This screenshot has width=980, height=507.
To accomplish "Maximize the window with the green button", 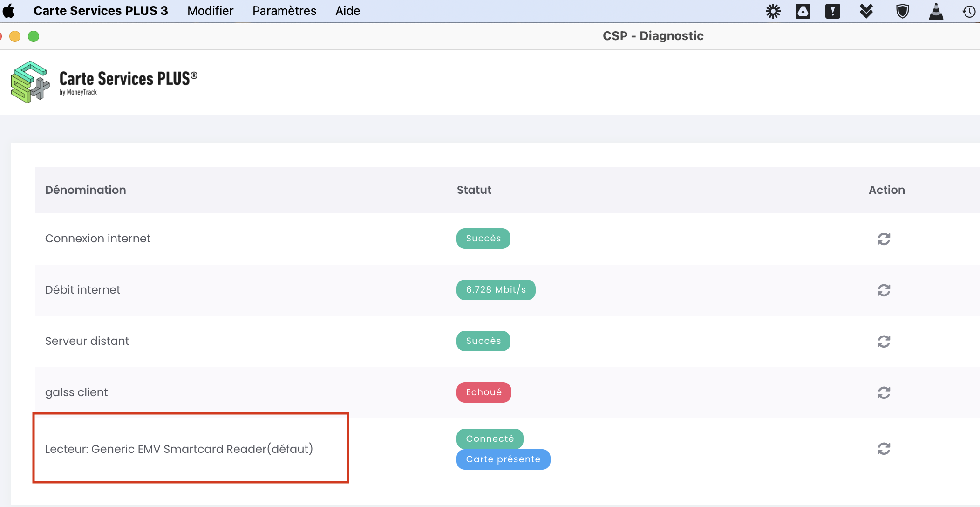I will (34, 36).
